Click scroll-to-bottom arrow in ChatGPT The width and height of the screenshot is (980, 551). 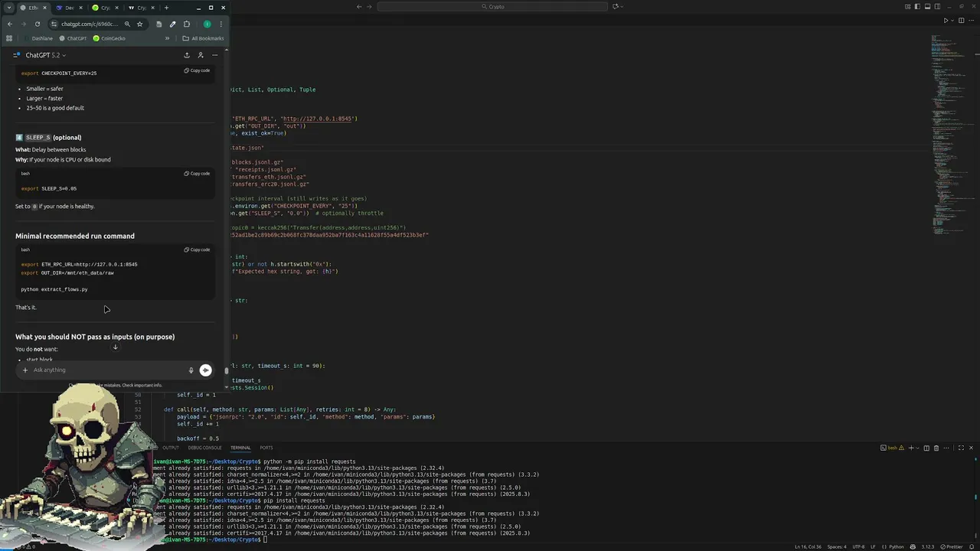click(115, 347)
